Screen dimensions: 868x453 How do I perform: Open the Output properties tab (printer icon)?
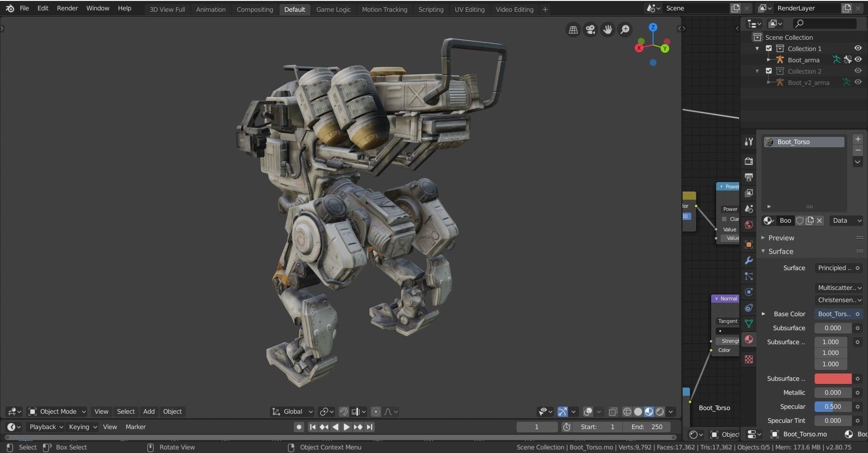pyautogui.click(x=749, y=177)
